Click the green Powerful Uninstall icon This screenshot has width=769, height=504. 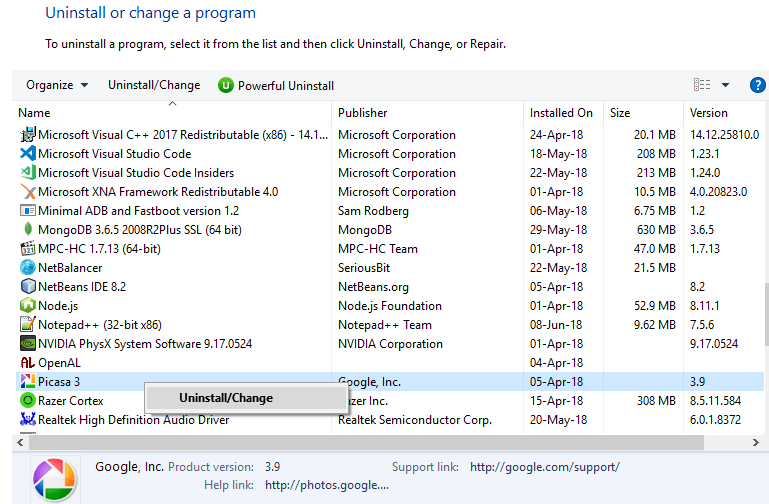point(226,85)
